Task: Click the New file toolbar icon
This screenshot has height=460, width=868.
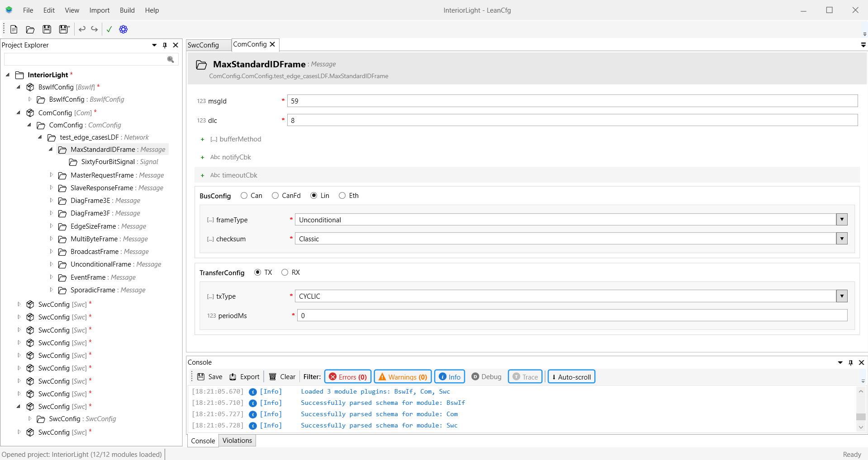Action: coord(14,29)
